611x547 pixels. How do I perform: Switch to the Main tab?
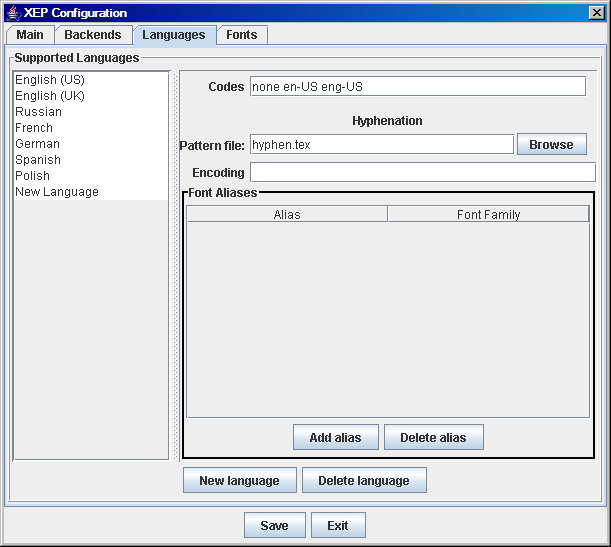point(30,35)
